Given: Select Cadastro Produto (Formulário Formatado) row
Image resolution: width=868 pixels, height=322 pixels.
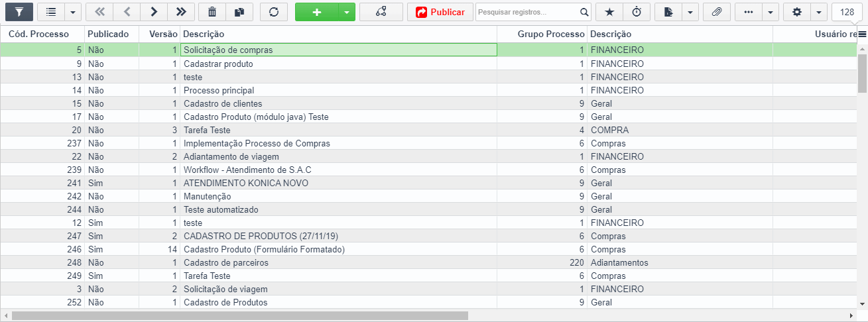Looking at the screenshot, I should click(428, 249).
